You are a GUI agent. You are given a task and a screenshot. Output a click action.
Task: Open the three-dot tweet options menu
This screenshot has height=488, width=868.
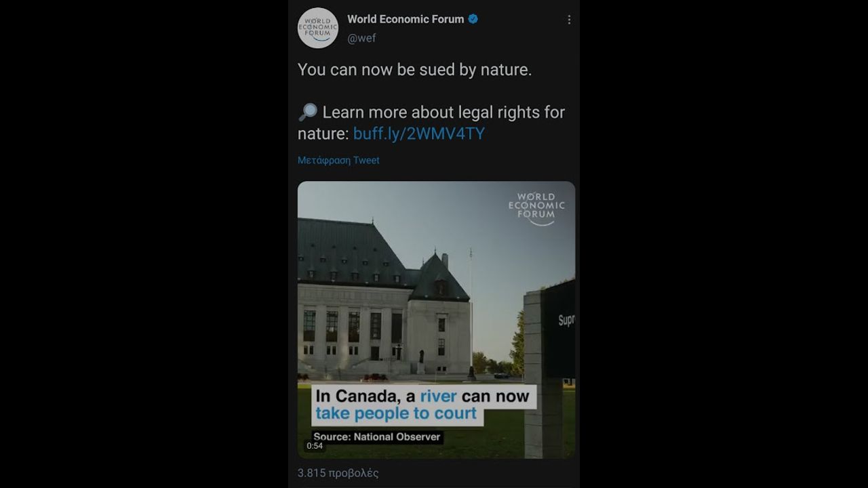pos(569,20)
